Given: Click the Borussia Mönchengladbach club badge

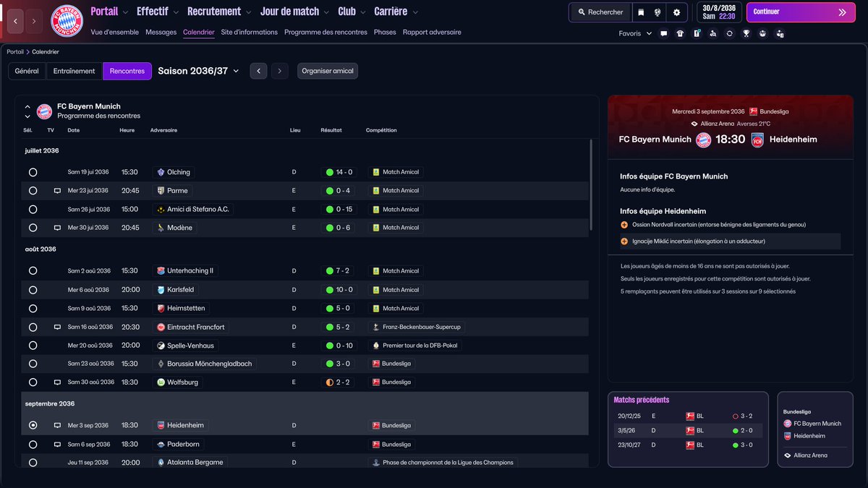Looking at the screenshot, I should [161, 364].
